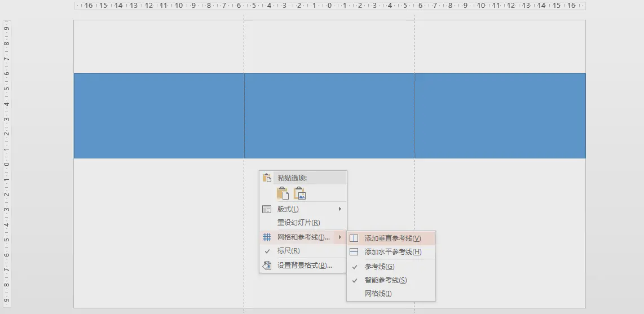The width and height of the screenshot is (644, 314).
Task: Click the horizontal guide icon in submenu
Action: 354,252
